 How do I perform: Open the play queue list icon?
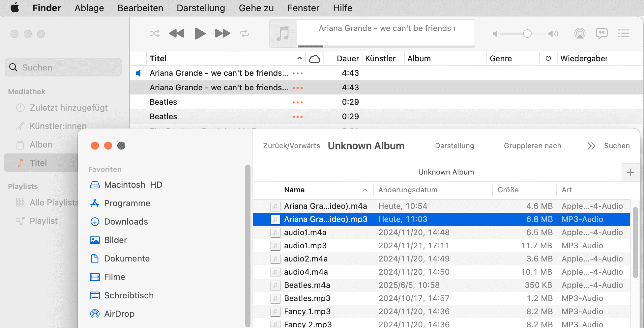tap(624, 33)
